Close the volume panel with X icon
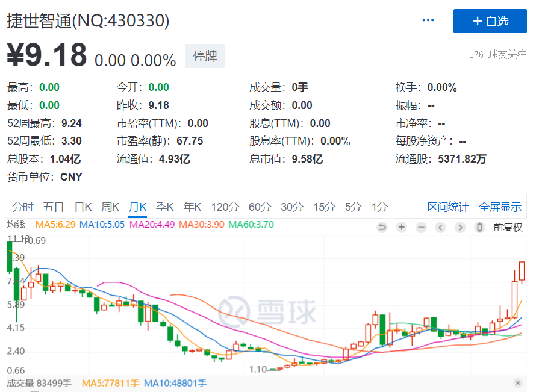This screenshot has height=392, width=542. [518, 383]
